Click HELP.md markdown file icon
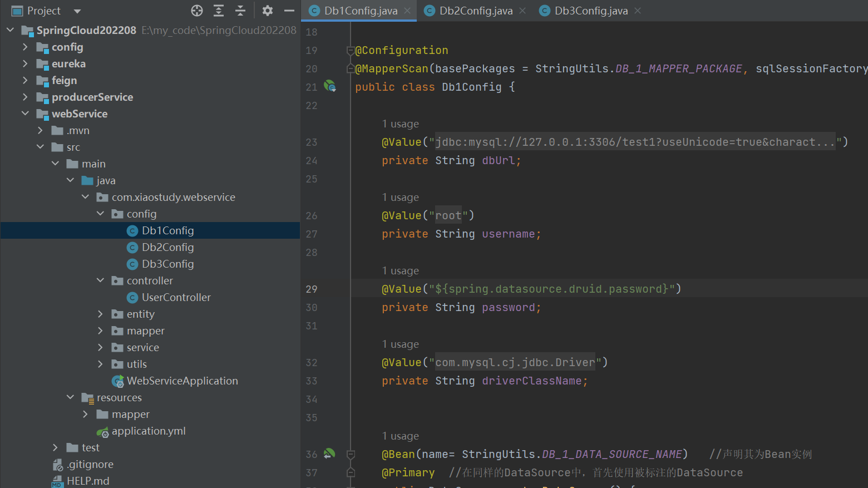868x488 pixels. [57, 481]
